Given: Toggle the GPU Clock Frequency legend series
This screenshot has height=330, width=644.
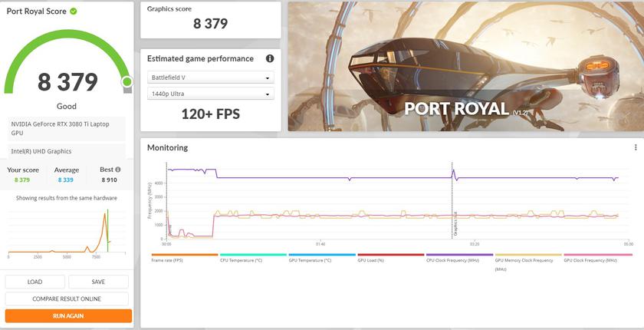Looking at the screenshot, I should pyautogui.click(x=596, y=260).
